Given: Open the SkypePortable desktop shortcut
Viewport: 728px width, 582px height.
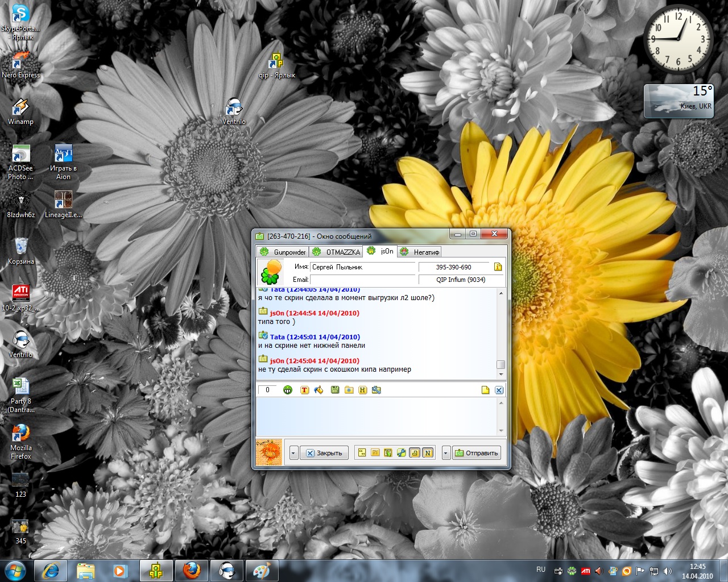Looking at the screenshot, I should (20, 22).
